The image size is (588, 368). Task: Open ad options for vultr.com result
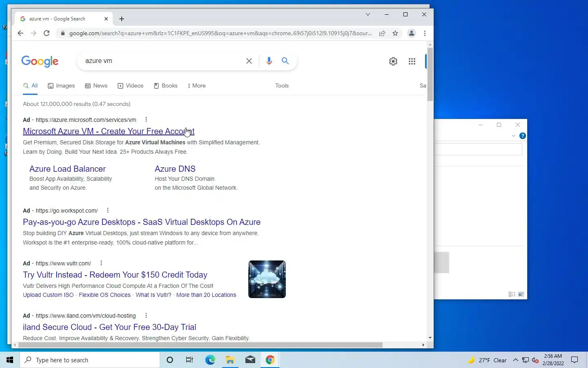tap(101, 263)
